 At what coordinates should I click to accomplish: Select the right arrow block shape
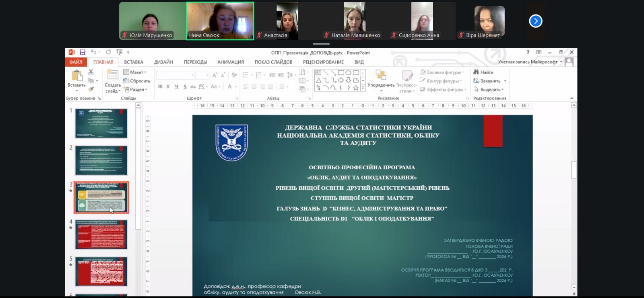tap(341, 80)
